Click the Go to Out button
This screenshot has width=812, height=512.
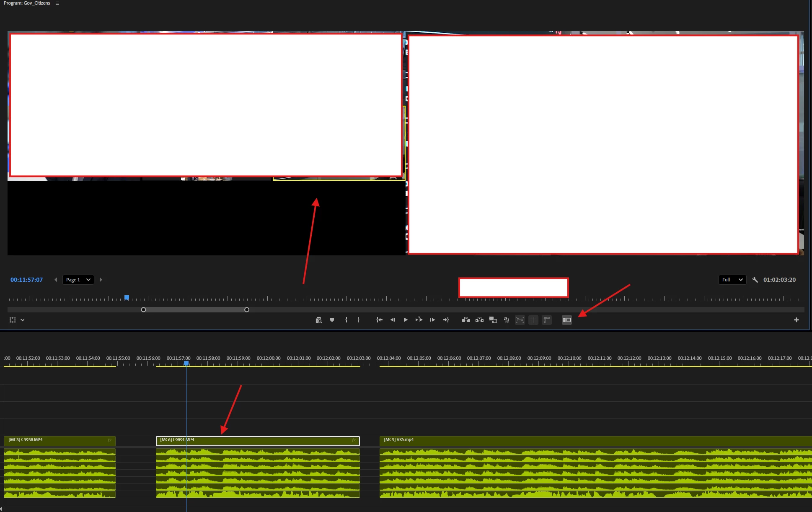point(446,320)
